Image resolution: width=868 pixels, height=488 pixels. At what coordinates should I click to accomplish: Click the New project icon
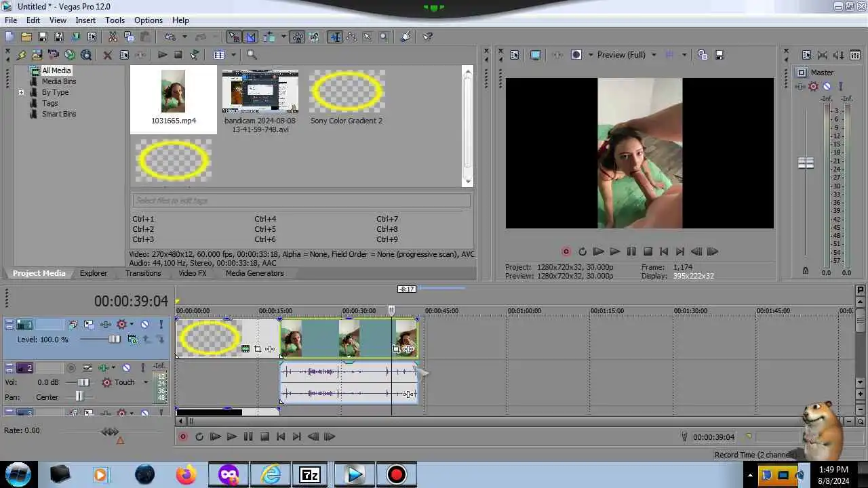point(10,37)
